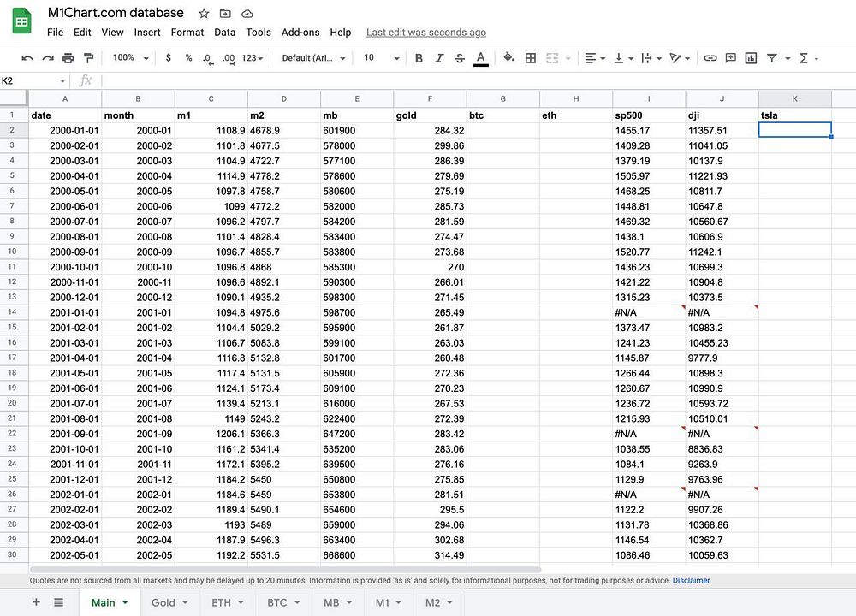Image resolution: width=856 pixels, height=616 pixels.
Task: Click the Undo arrow icon
Action: pos(27,58)
